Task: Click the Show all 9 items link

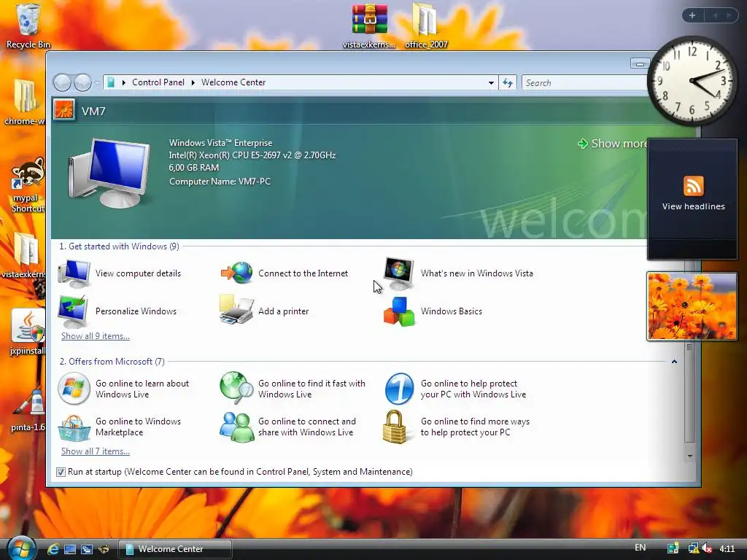Action: [96, 336]
